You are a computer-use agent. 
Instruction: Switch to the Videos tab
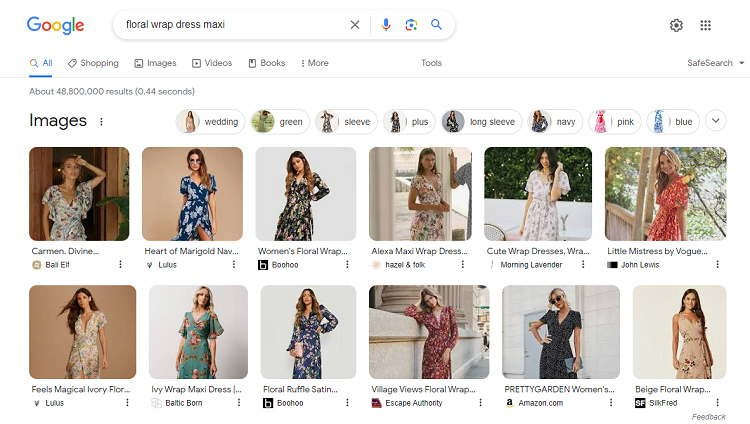212,63
